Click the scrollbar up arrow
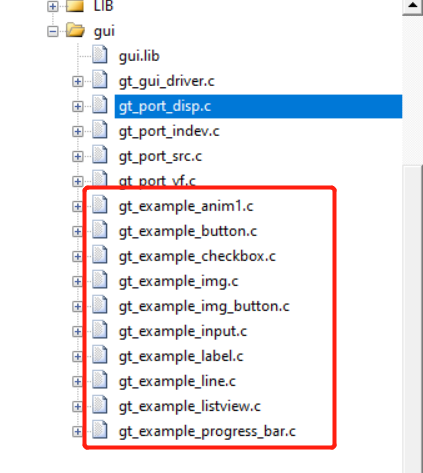The width and height of the screenshot is (423, 473). click(x=412, y=6)
